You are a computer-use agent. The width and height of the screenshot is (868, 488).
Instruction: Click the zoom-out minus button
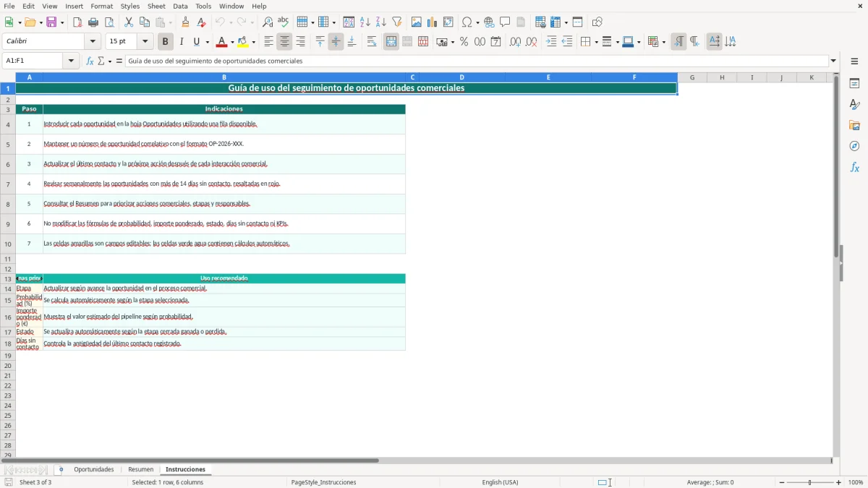(782, 482)
